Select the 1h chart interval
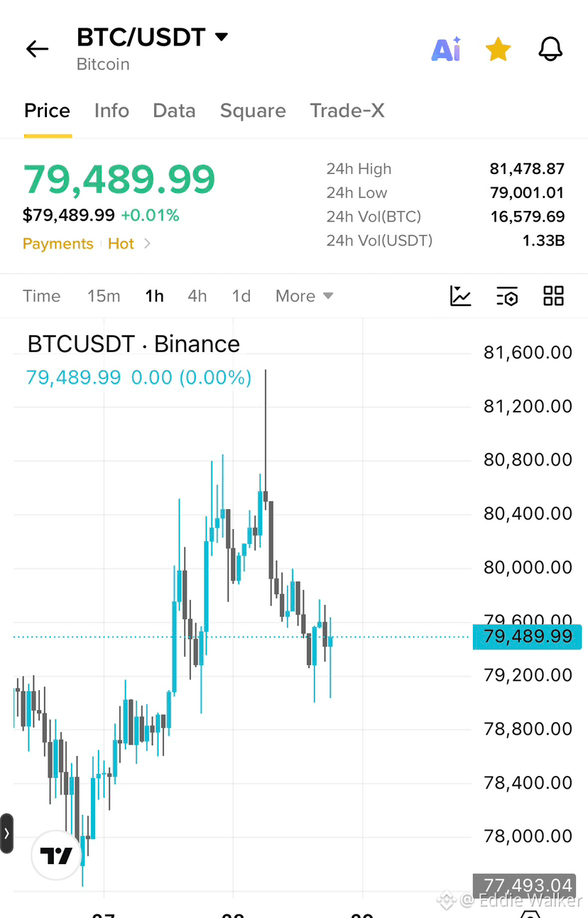 pos(154,296)
